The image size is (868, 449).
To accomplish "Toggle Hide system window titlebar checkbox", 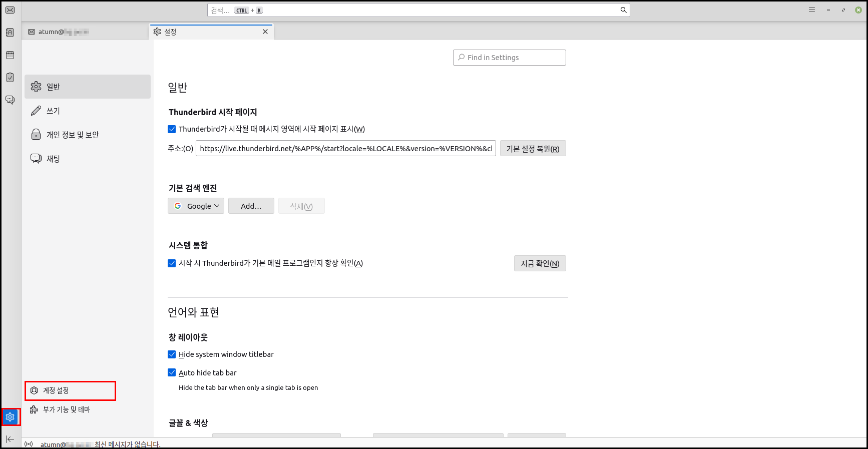I will pos(172,354).
